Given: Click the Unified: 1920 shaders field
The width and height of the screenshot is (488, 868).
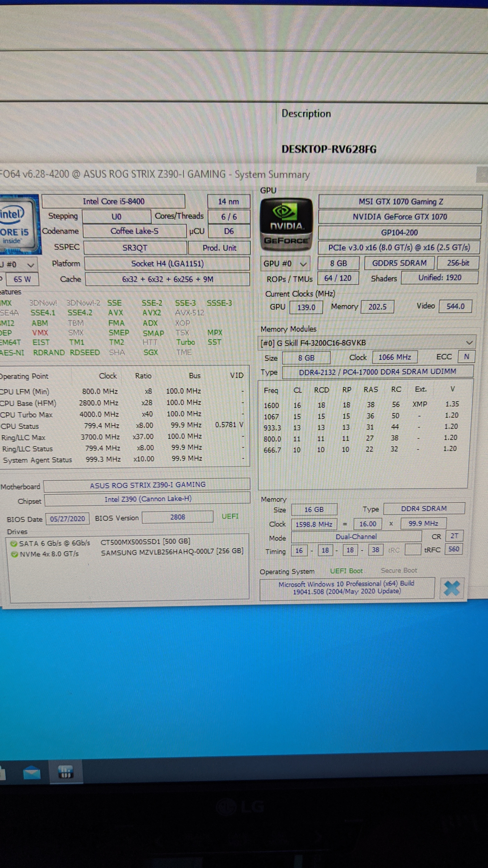Looking at the screenshot, I should coord(440,278).
